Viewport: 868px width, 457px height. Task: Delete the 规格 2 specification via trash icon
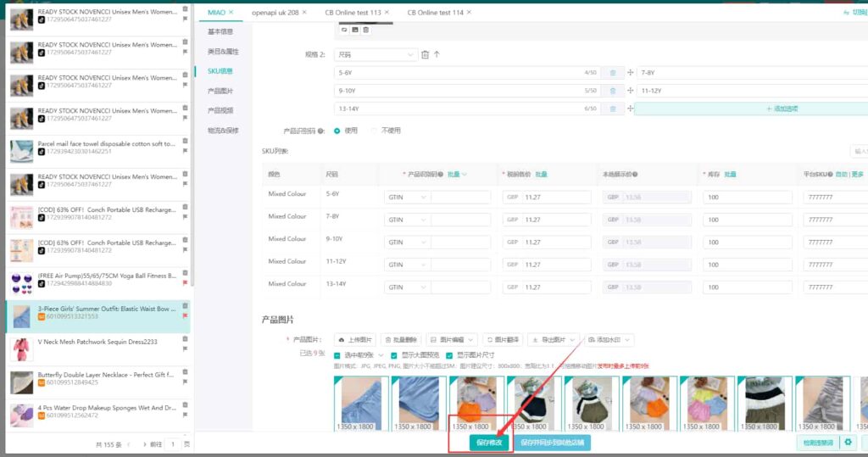(425, 55)
